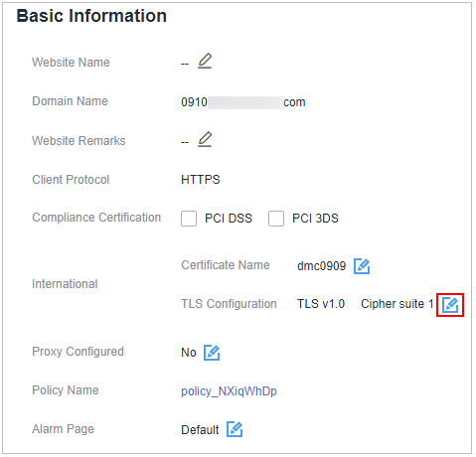Open Certificate Name edit icon beside dmc0909
The width and height of the screenshot is (476, 457).
pos(362,266)
